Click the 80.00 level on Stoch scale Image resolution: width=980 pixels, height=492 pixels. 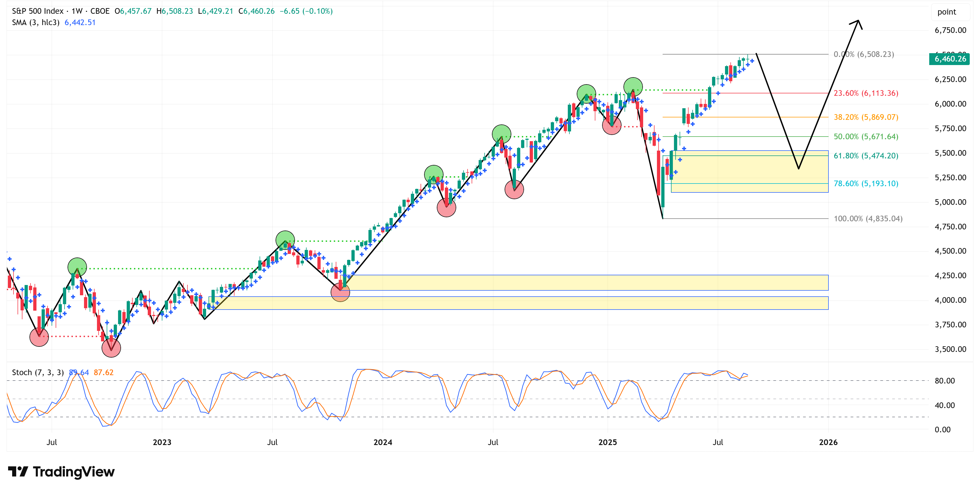945,381
